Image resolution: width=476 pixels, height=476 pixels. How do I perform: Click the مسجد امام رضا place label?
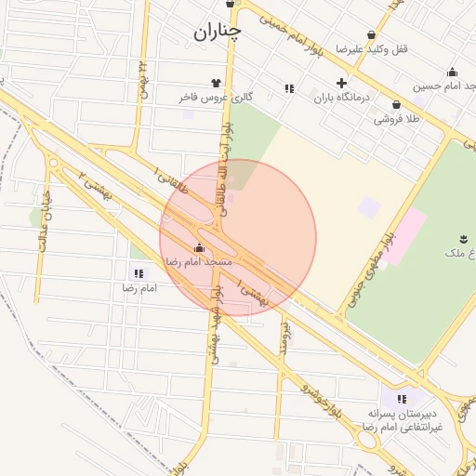pos(199,262)
